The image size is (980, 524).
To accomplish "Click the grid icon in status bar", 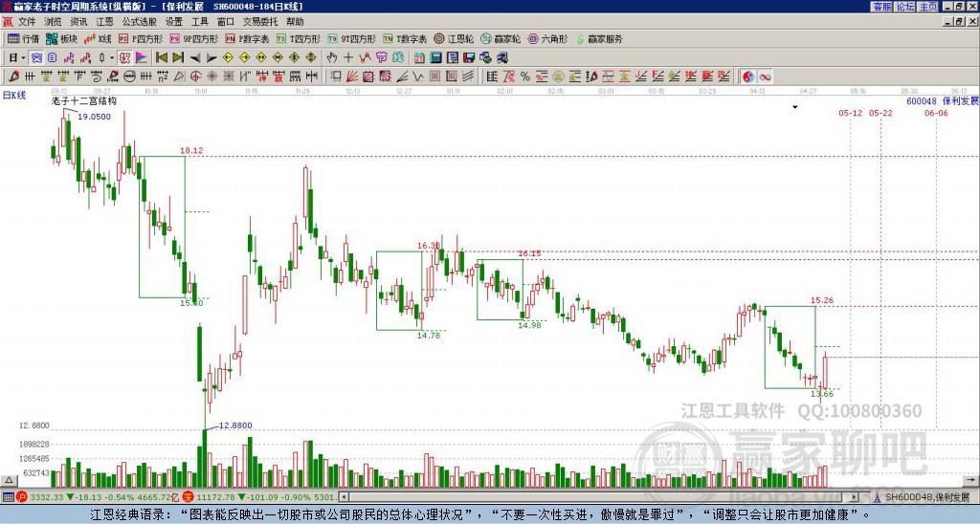I will (8, 497).
